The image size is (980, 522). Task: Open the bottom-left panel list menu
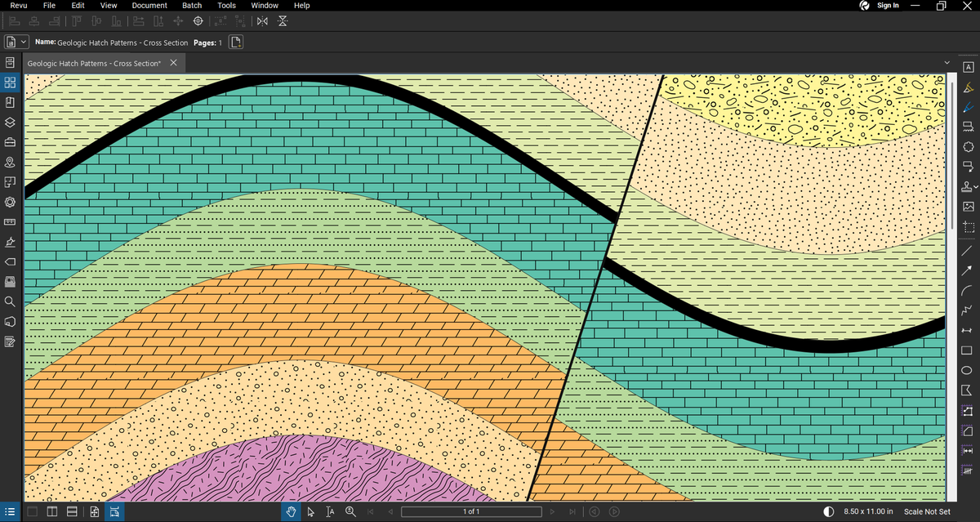point(10,511)
